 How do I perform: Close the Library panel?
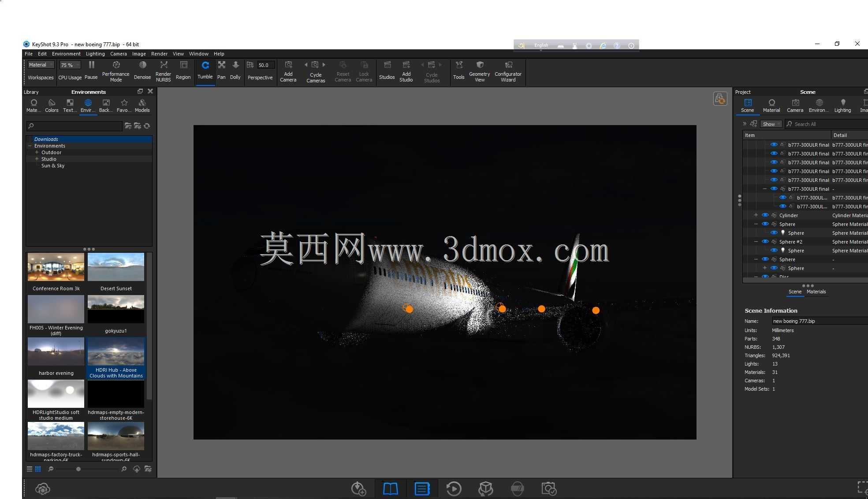pos(150,91)
